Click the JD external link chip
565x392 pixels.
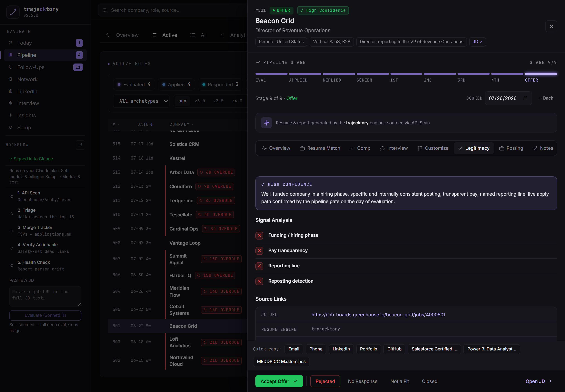[478, 42]
